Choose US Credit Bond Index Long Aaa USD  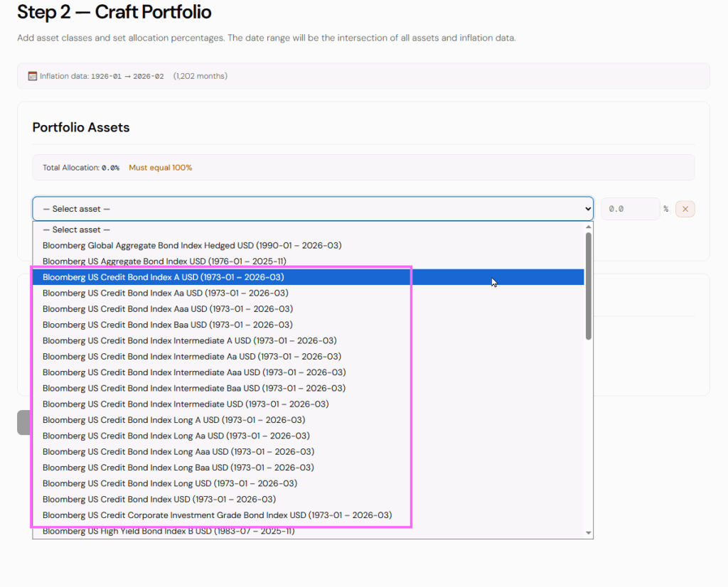click(x=178, y=452)
